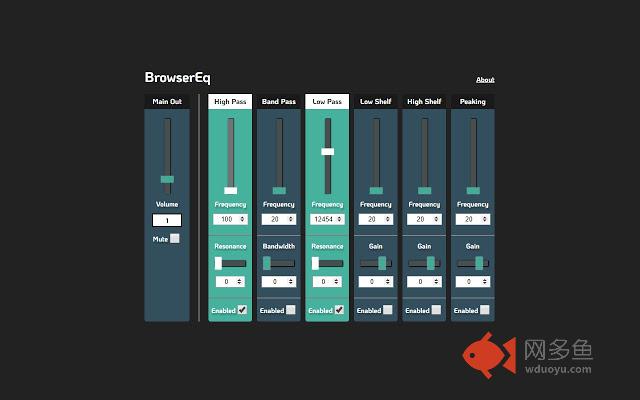Click the Peaking Gain slider handle
Viewport: 640px width, 400px height.
[479, 263]
